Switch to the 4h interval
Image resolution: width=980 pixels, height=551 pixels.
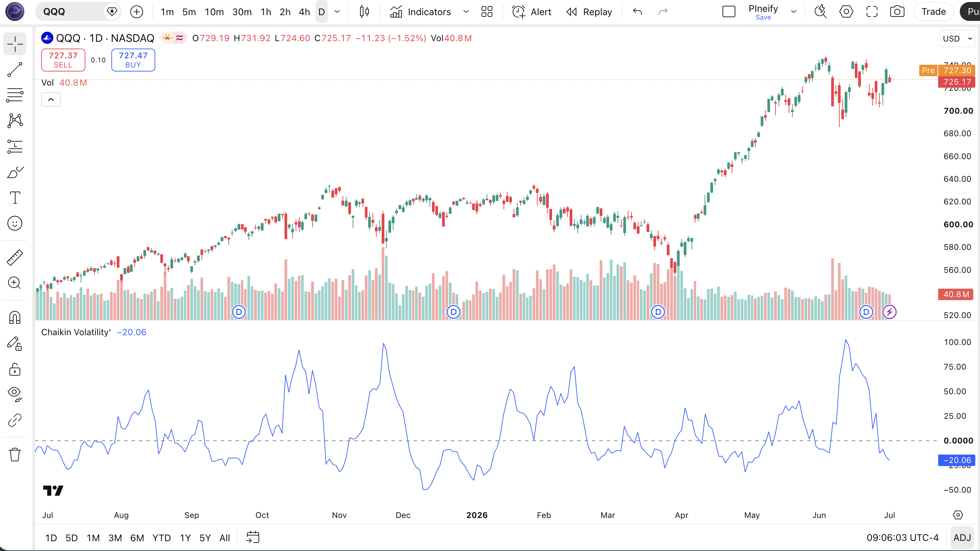pyautogui.click(x=304, y=12)
